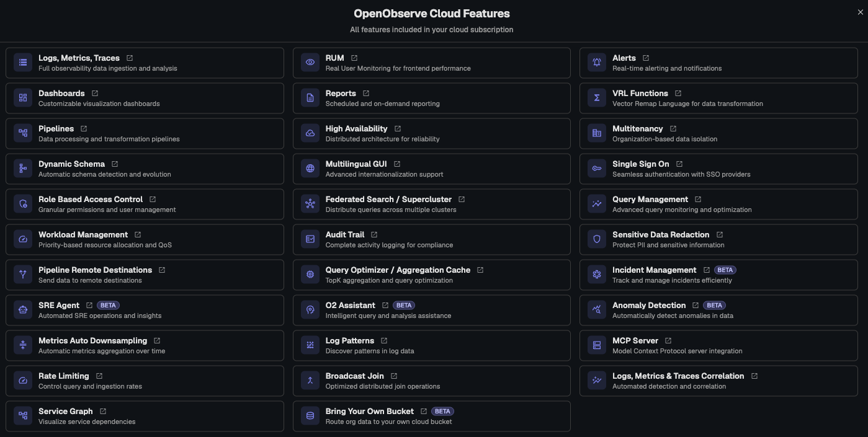Click the Workload Management gauge icon
The height and width of the screenshot is (437, 868).
[x=23, y=239]
